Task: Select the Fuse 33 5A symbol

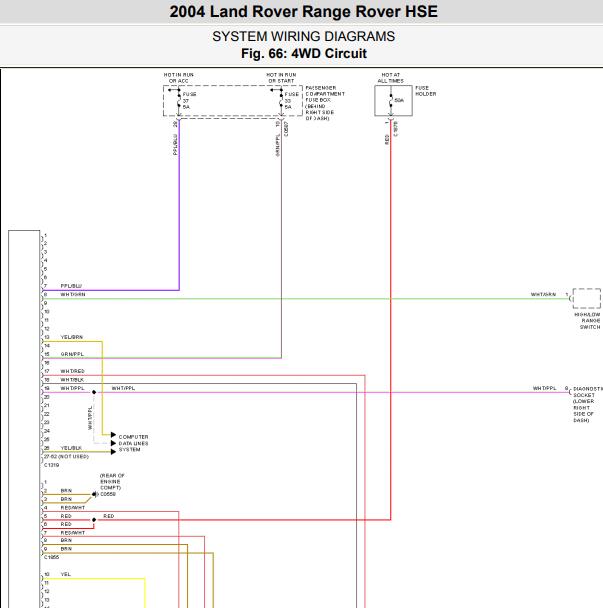Action: (281, 101)
